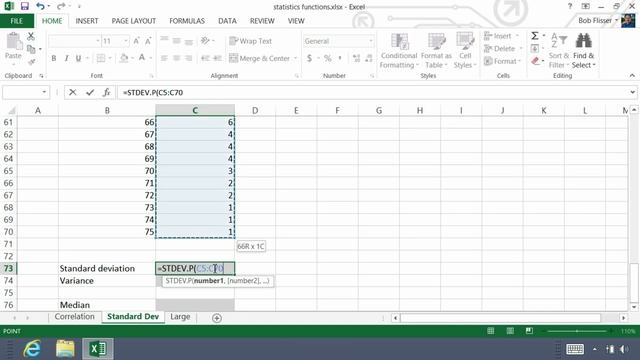Viewport: 640px width, 360px height.
Task: Center text horizontally
Action: tap(176, 58)
